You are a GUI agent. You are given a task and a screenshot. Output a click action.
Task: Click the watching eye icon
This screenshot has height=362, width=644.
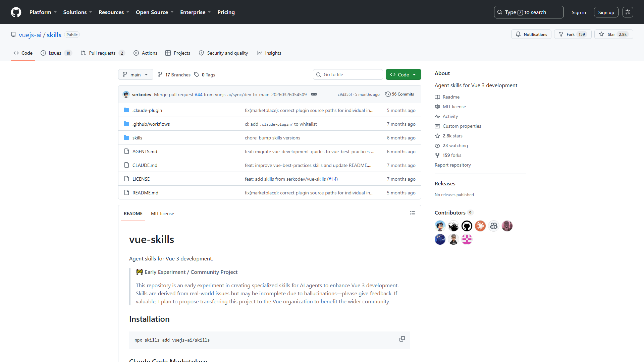tap(437, 145)
